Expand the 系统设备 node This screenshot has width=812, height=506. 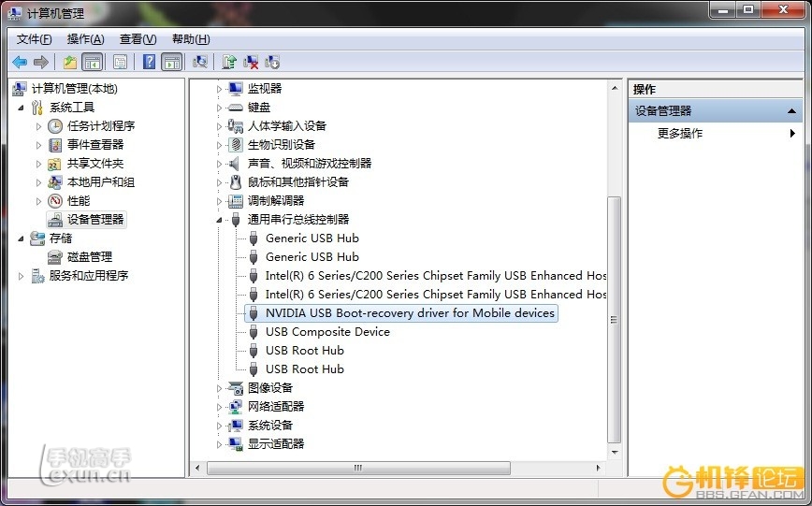(219, 426)
